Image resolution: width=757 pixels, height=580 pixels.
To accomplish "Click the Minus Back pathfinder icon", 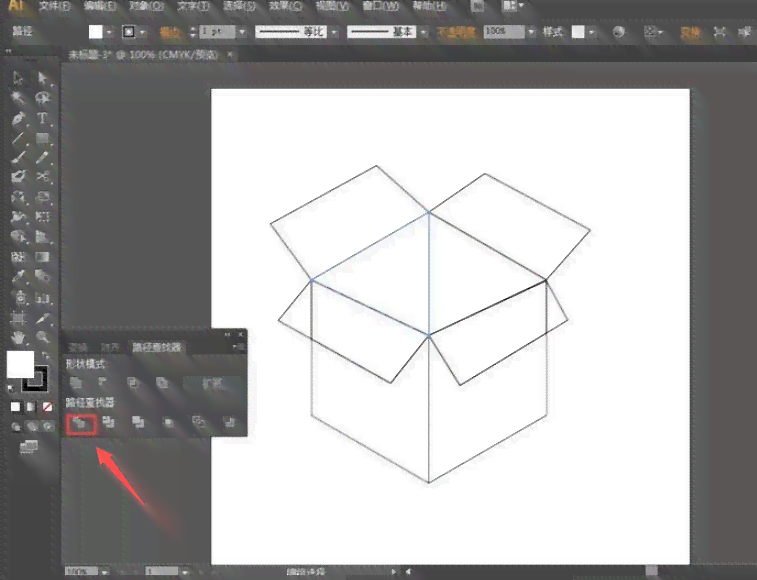I will [x=229, y=423].
